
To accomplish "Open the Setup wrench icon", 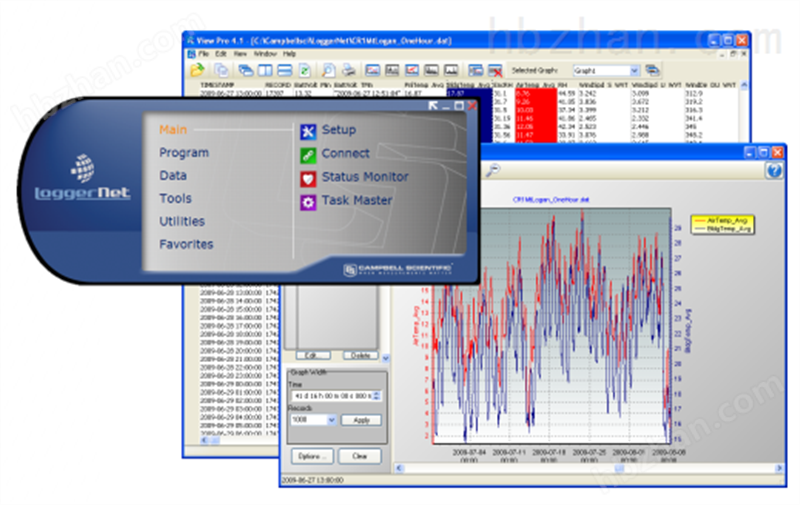I will pos(308,131).
